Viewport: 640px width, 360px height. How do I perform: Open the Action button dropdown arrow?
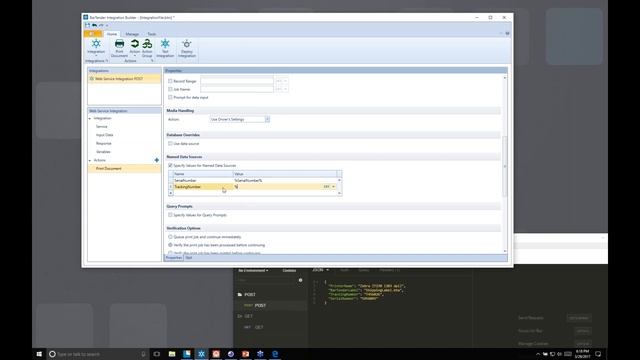[134, 56]
